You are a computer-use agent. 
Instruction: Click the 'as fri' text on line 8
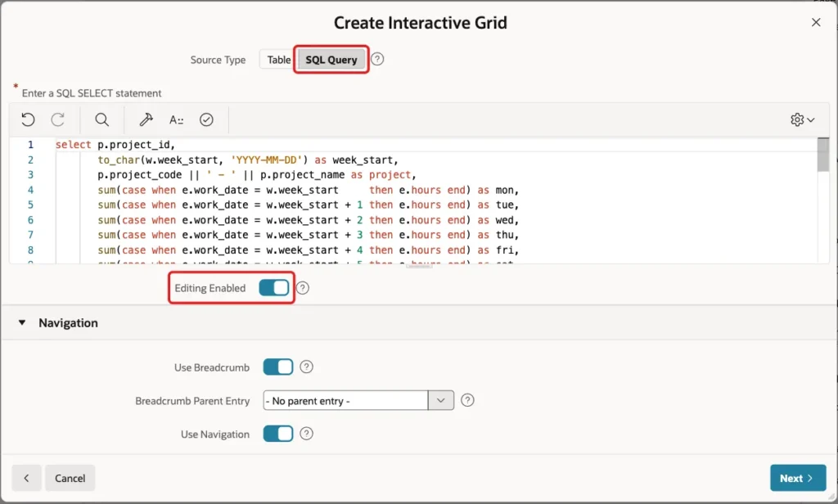click(498, 250)
